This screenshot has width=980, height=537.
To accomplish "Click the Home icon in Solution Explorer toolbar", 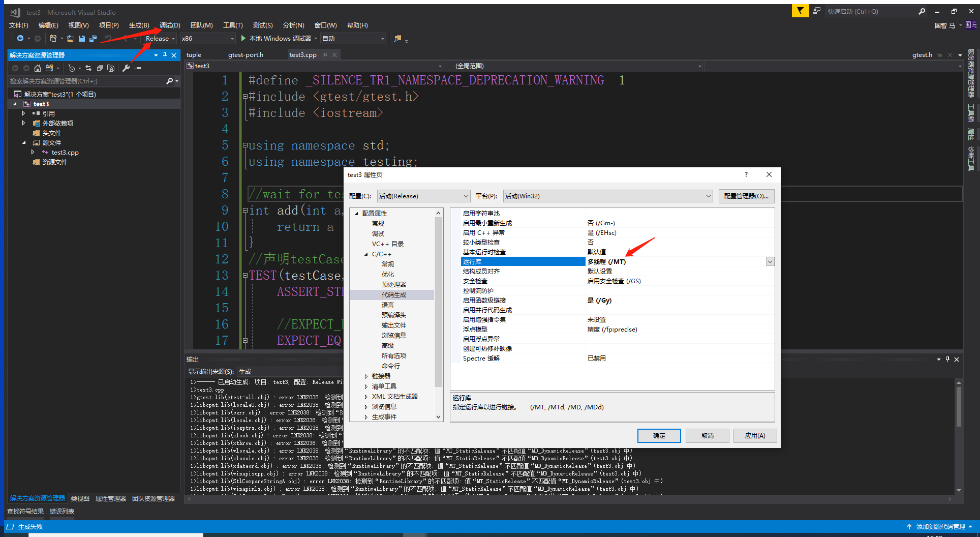I will click(x=38, y=68).
